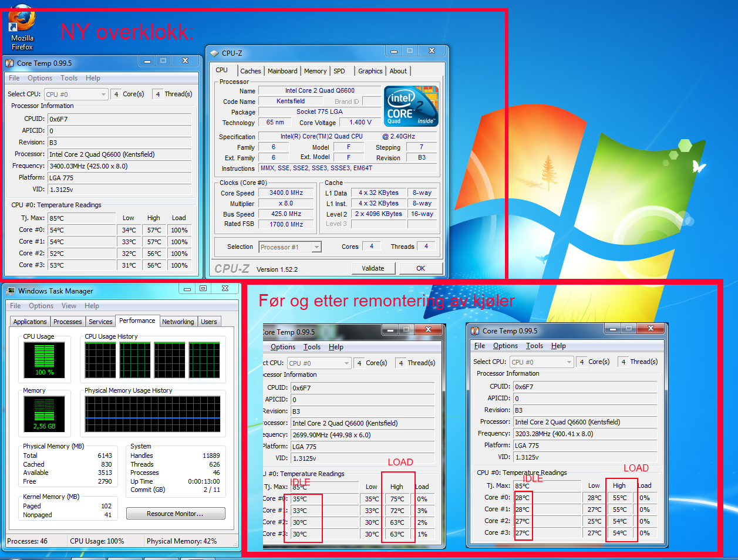Switch to the Caches tab in CPU-Z
738x560 pixels.
[251, 71]
